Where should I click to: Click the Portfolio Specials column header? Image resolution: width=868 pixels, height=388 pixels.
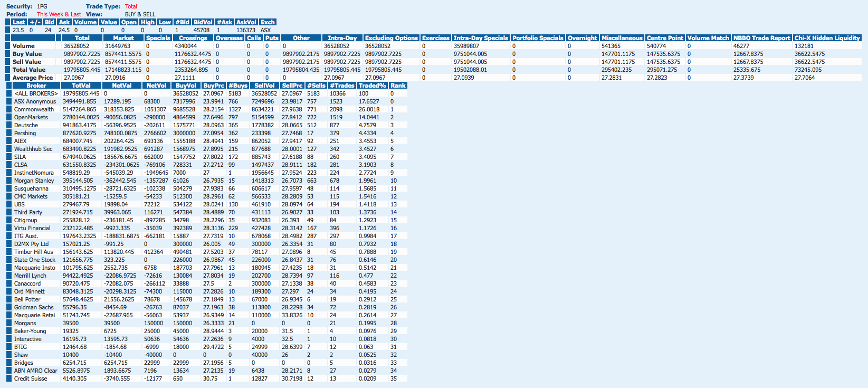[x=538, y=38]
